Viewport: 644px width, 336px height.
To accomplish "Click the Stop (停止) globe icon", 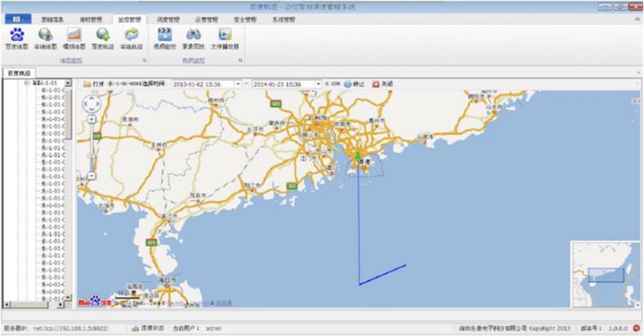I will pos(348,84).
